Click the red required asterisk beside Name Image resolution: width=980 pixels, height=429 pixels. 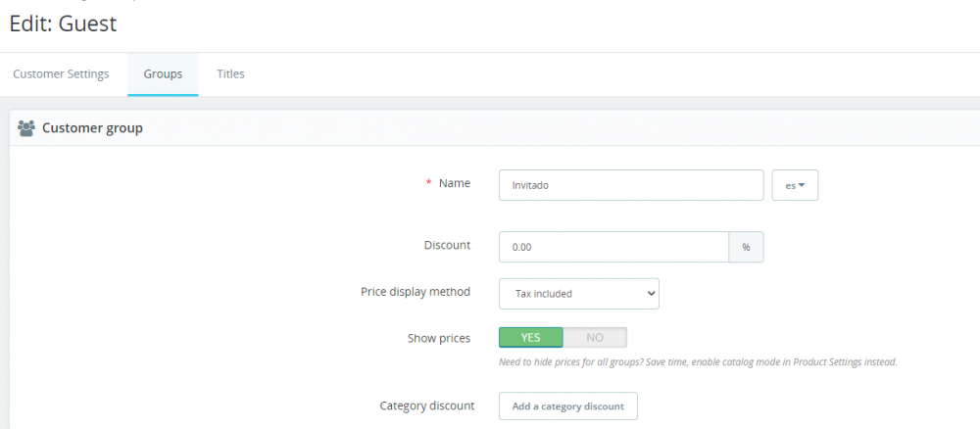click(x=428, y=183)
